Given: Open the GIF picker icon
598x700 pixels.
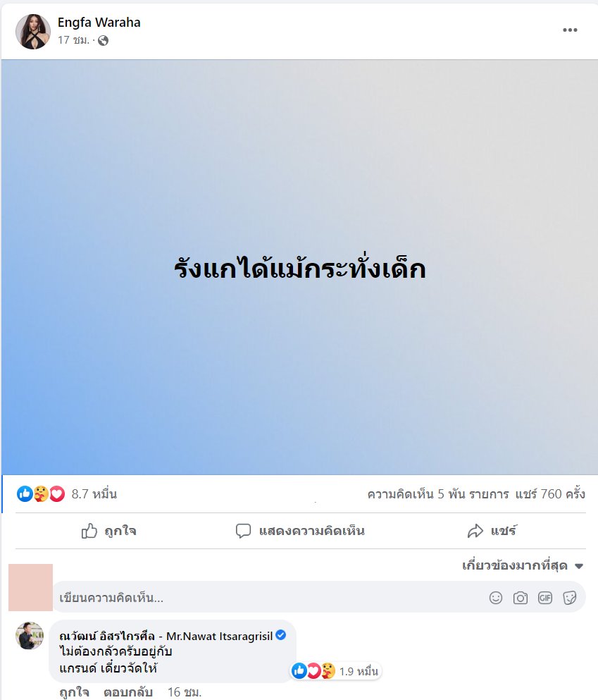Looking at the screenshot, I should tap(545, 598).
